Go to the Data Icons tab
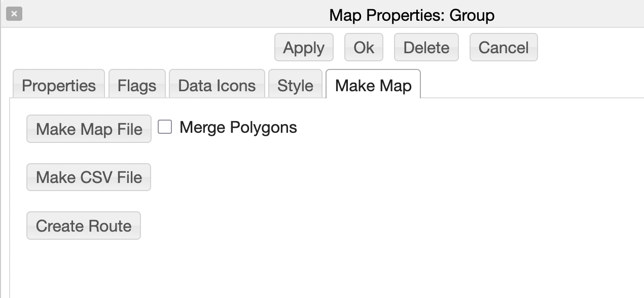644x298 pixels. [217, 85]
